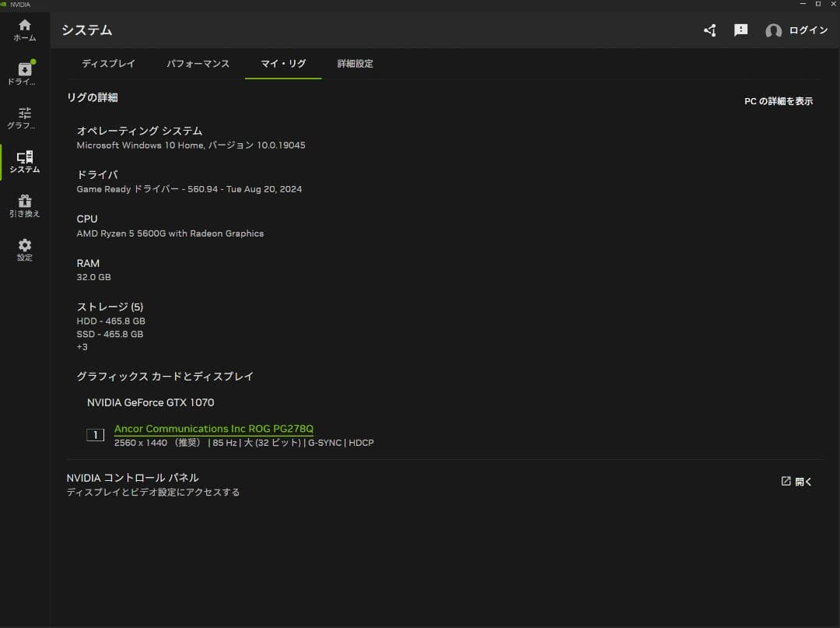Click ディスプレイとビデオ設定にアクセスする description text

[153, 492]
